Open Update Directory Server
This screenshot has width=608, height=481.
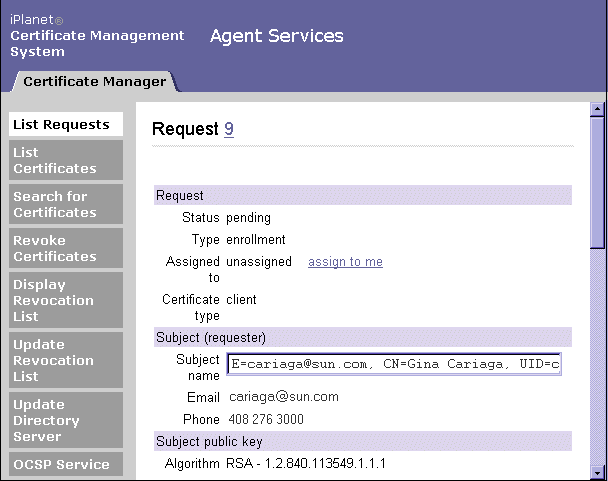(x=66, y=420)
